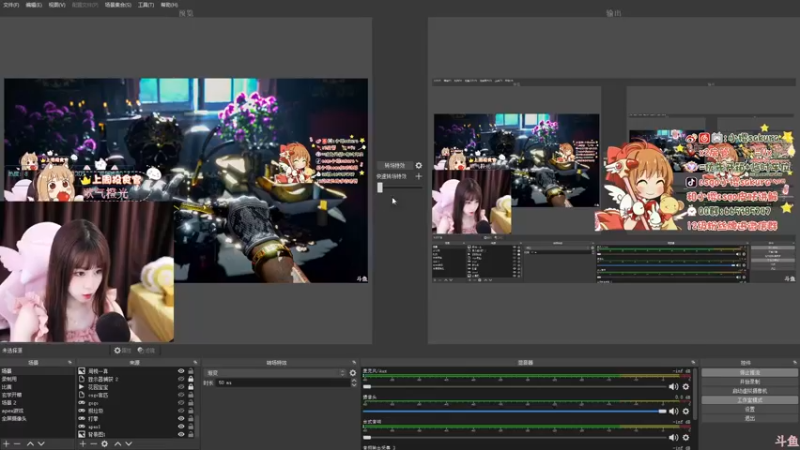
Task: Remove selected scene with minus icon
Action: pyautogui.click(x=17, y=444)
